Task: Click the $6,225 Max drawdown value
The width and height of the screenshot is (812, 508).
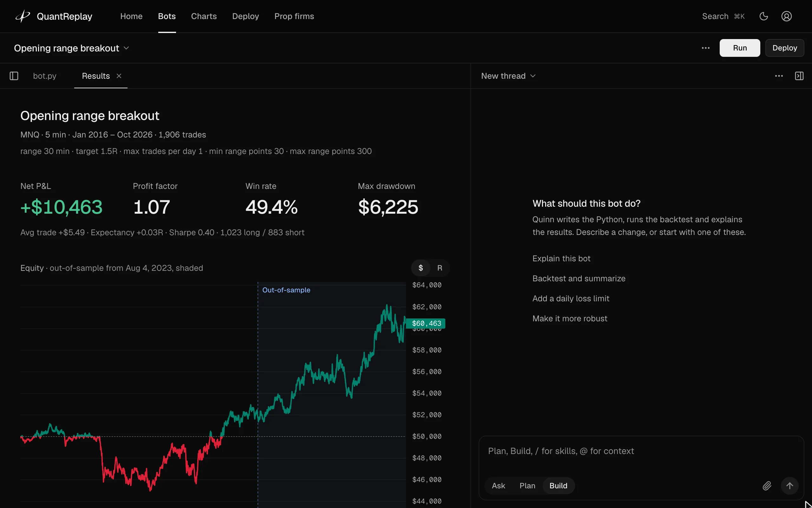Action: click(388, 207)
